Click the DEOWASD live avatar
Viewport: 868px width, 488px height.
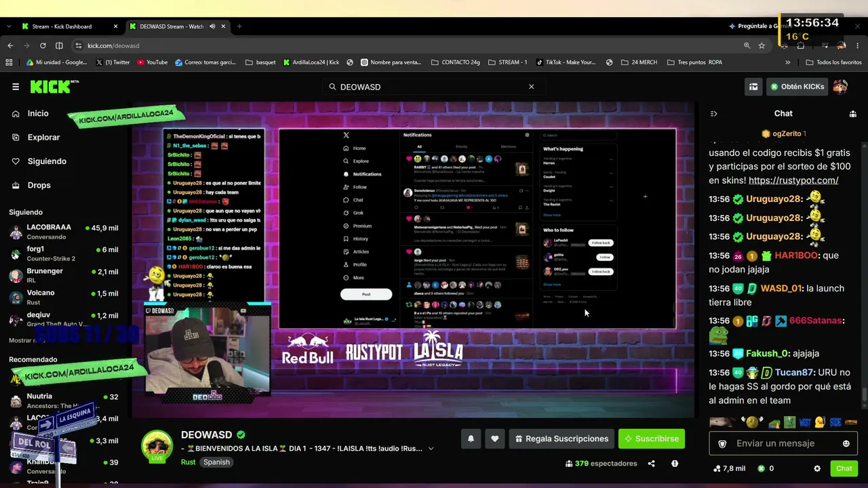pos(157,446)
